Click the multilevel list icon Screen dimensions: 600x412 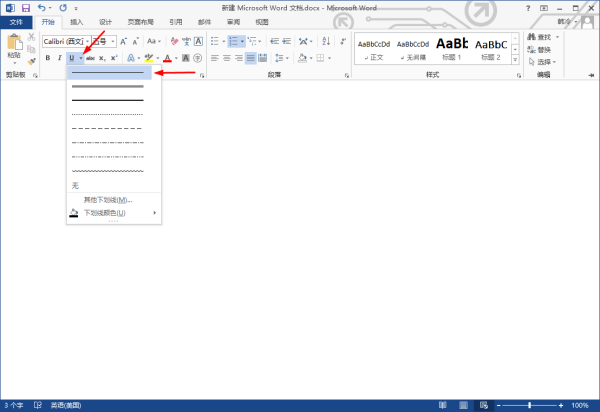tap(252, 41)
